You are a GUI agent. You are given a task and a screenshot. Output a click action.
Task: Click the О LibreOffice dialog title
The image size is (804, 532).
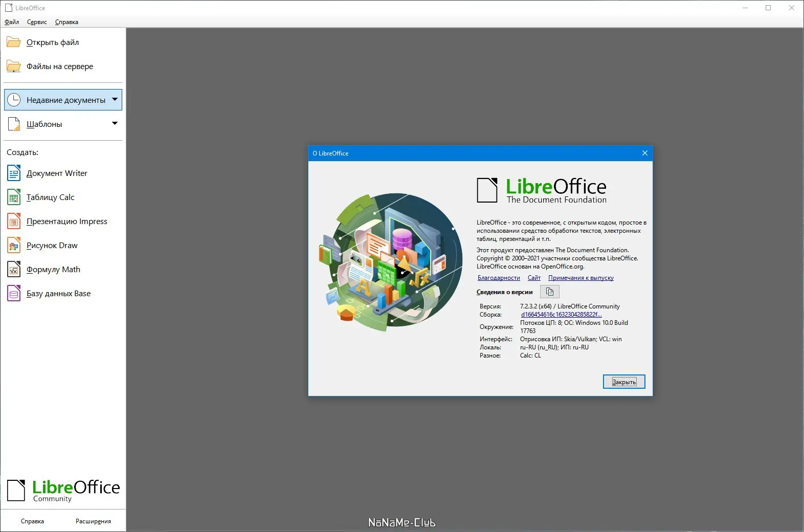pyautogui.click(x=330, y=153)
